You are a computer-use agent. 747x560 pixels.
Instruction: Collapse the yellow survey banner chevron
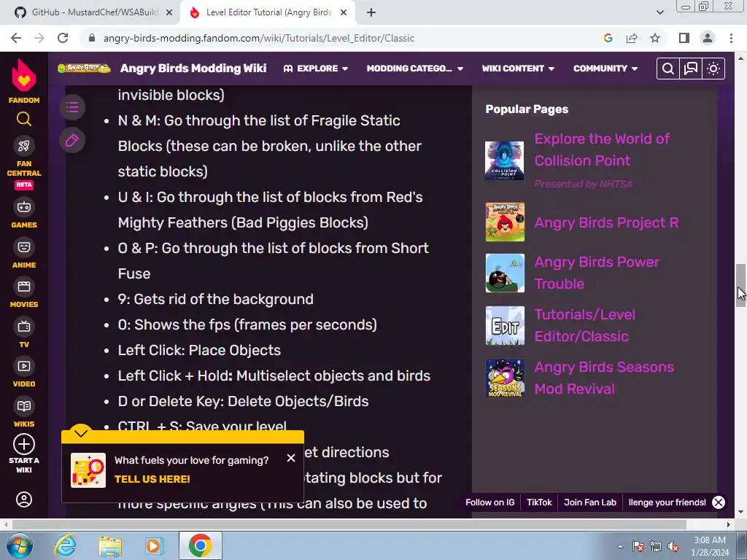[80, 433]
